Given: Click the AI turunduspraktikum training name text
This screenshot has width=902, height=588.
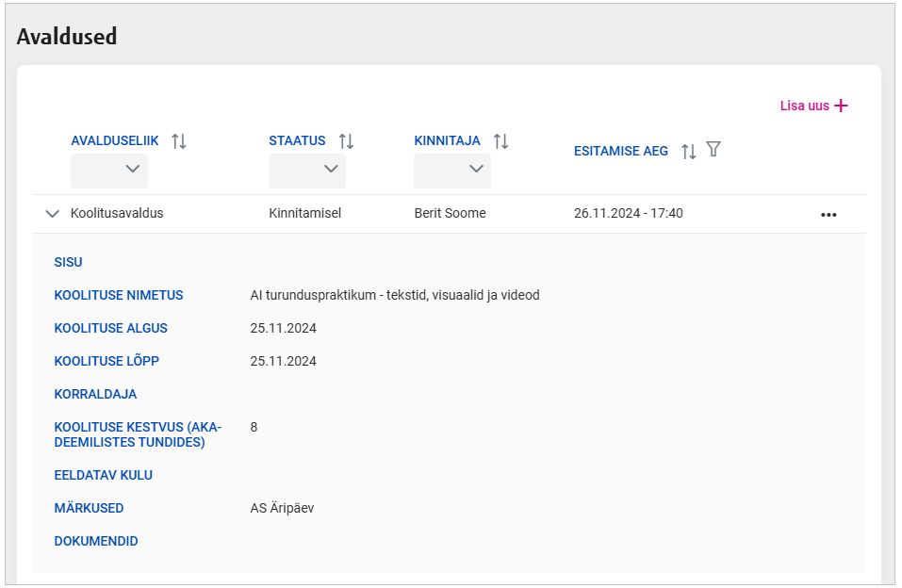Looking at the screenshot, I should tap(394, 296).
